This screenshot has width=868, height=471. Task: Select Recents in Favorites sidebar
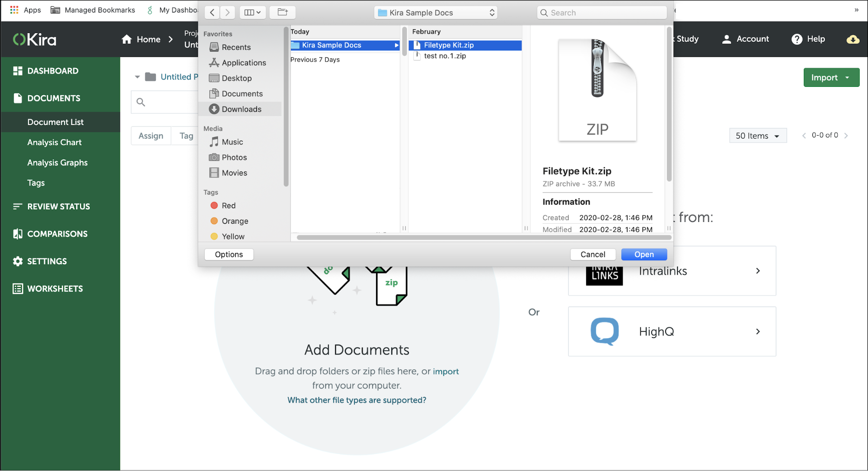236,47
